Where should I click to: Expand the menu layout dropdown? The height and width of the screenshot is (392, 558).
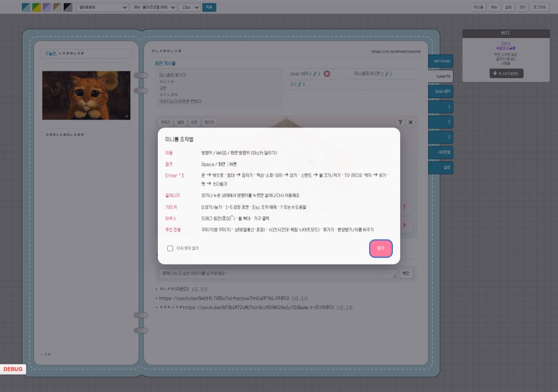[x=154, y=7]
